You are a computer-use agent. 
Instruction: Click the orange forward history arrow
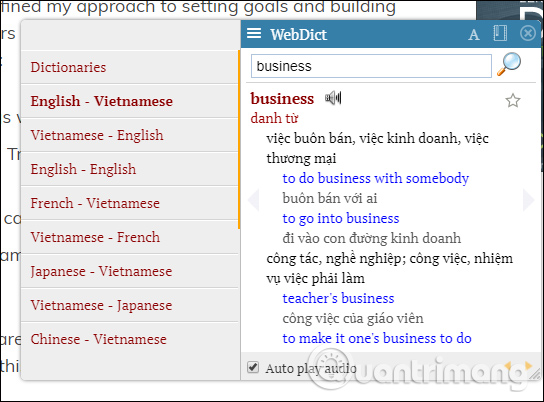(528, 365)
